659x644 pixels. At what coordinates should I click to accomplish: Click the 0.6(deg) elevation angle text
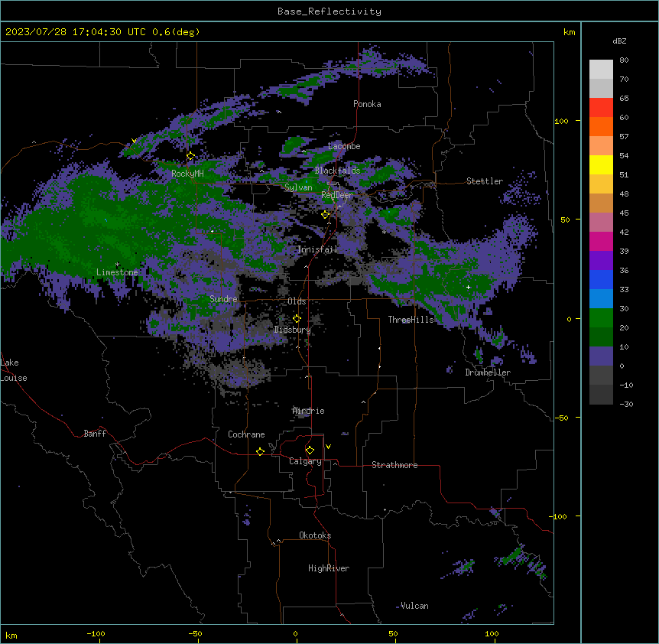[176, 32]
